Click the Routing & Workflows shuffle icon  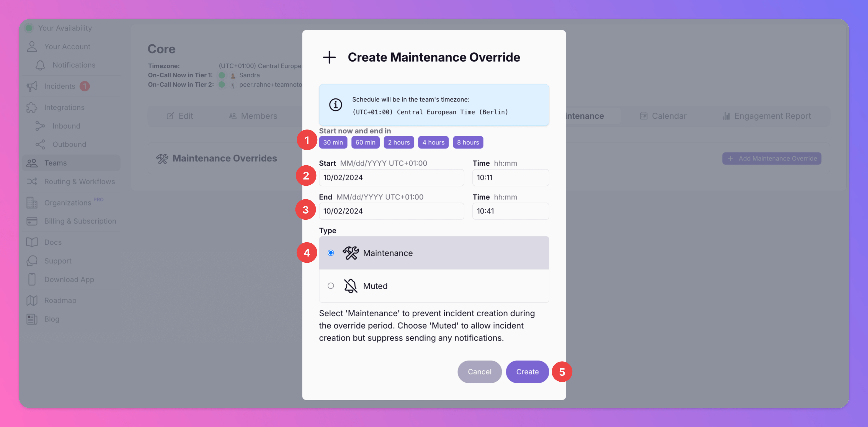pyautogui.click(x=32, y=182)
